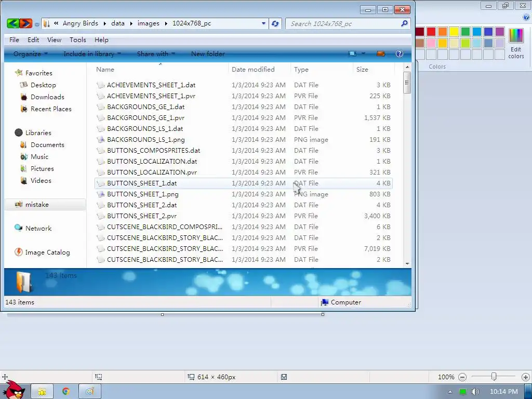This screenshot has width=532, height=399.
Task: Click scrollbar up arrow in file list
Action: [x=407, y=67]
